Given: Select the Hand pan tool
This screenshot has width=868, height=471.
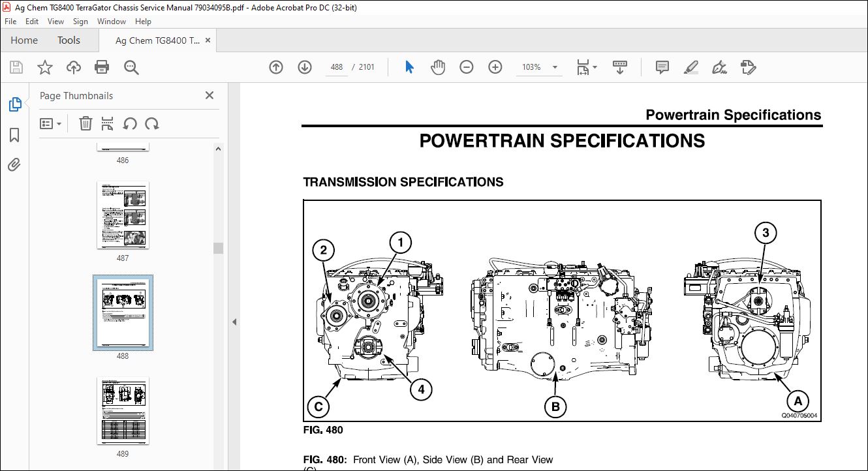Looking at the screenshot, I should [x=438, y=67].
